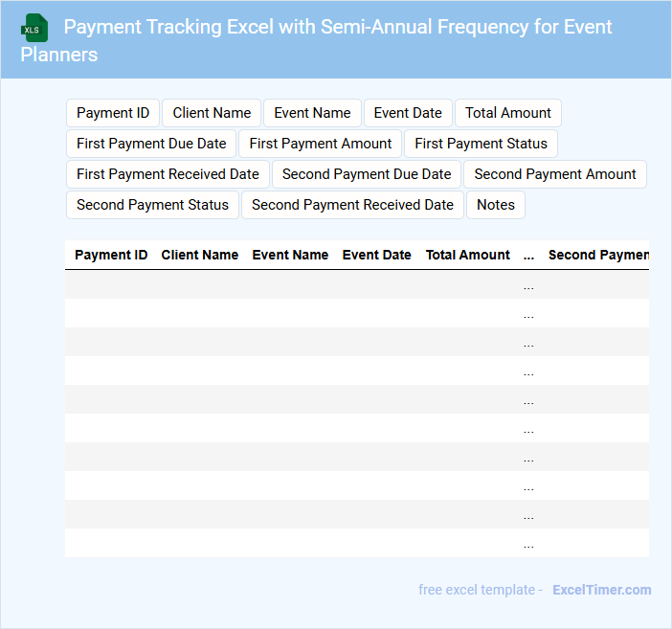This screenshot has width=672, height=629.
Task: Select the Client Name tag
Action: click(x=212, y=113)
